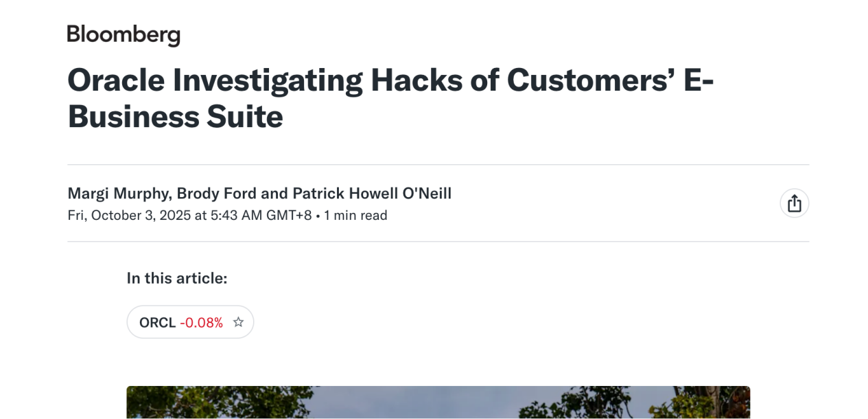Open the ORCL ticker symbol

[157, 323]
